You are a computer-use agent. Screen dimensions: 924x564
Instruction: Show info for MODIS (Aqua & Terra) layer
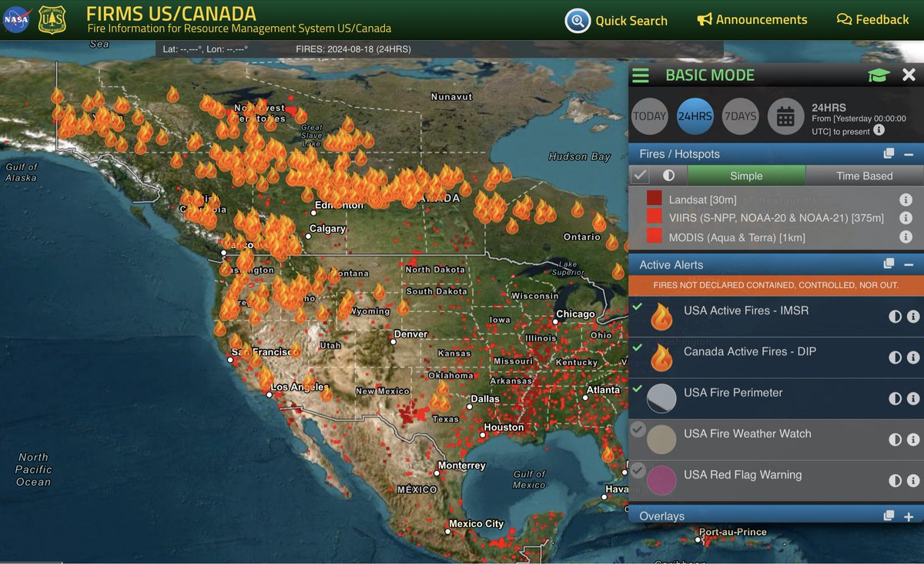tap(906, 237)
